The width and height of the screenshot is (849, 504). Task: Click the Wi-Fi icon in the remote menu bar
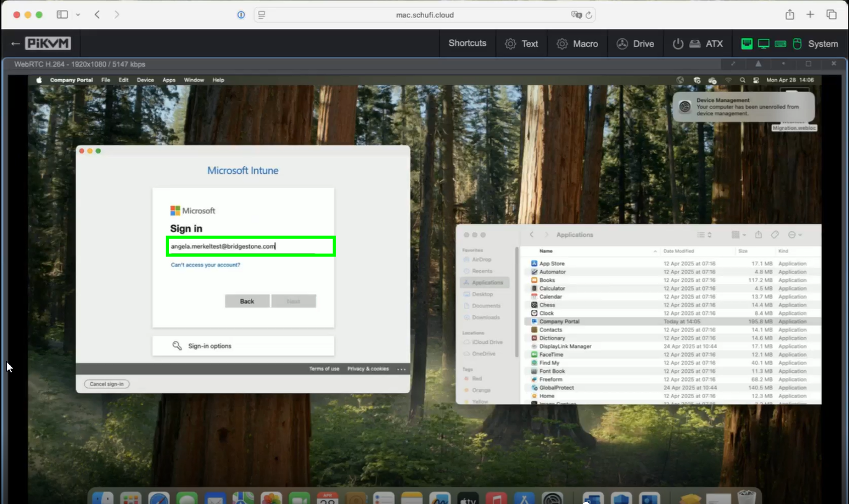pos(728,80)
